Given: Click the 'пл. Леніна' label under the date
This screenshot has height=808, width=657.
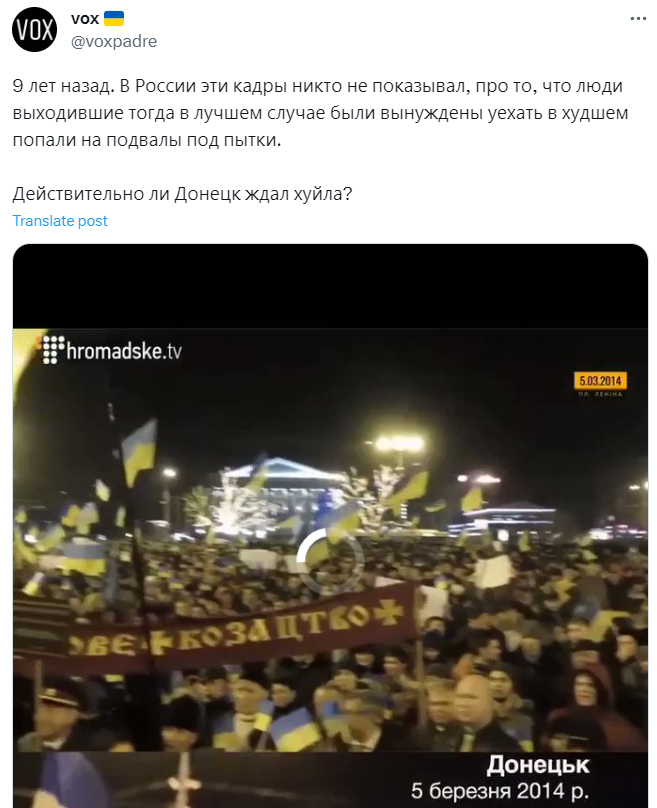Looking at the screenshot, I should 600,394.
